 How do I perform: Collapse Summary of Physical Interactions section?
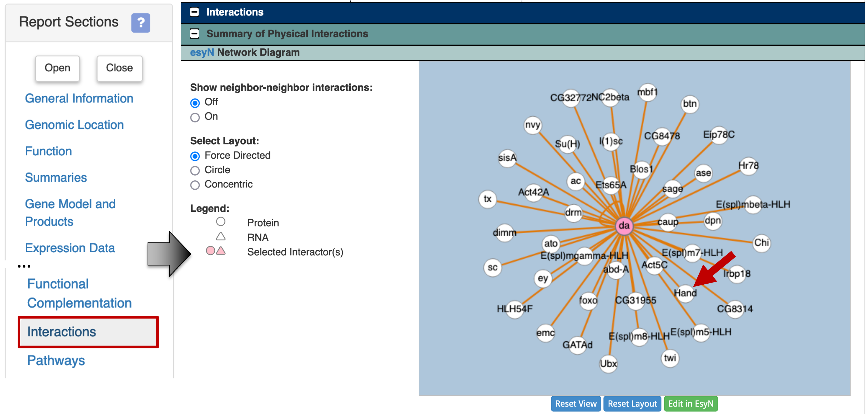194,33
